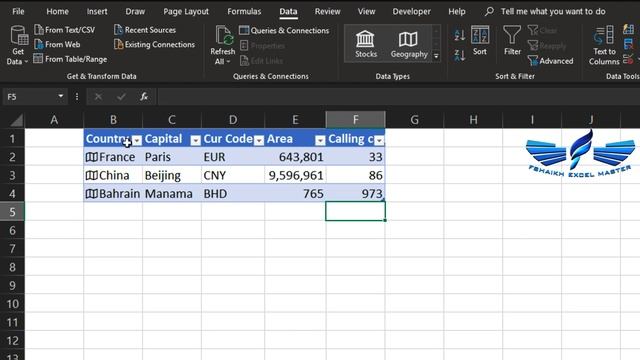This screenshot has width=640, height=360.
Task: Open the File tab
Action: pos(18,11)
